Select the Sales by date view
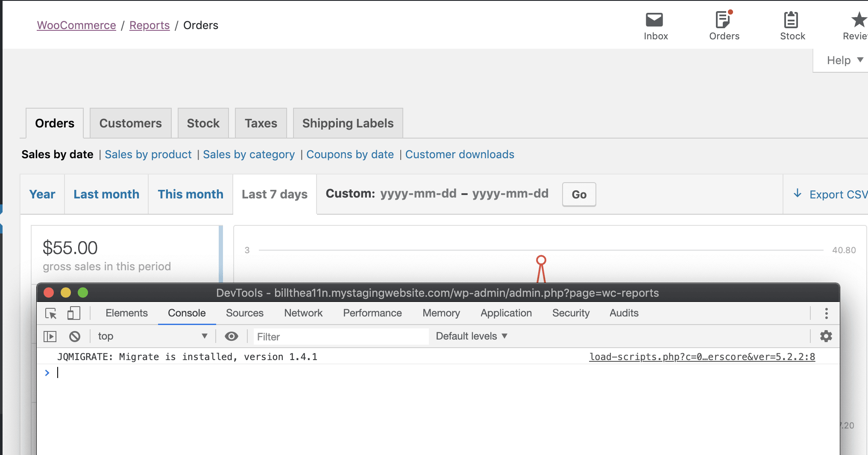 pos(57,154)
